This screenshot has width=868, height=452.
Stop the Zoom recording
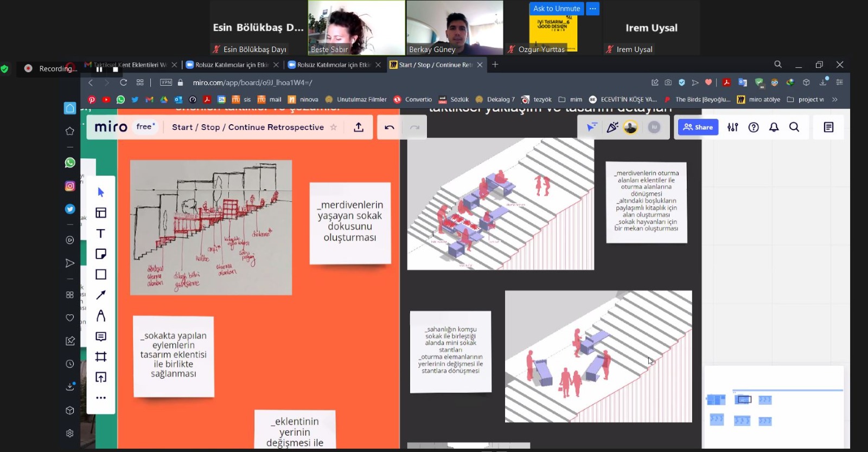coord(115,69)
